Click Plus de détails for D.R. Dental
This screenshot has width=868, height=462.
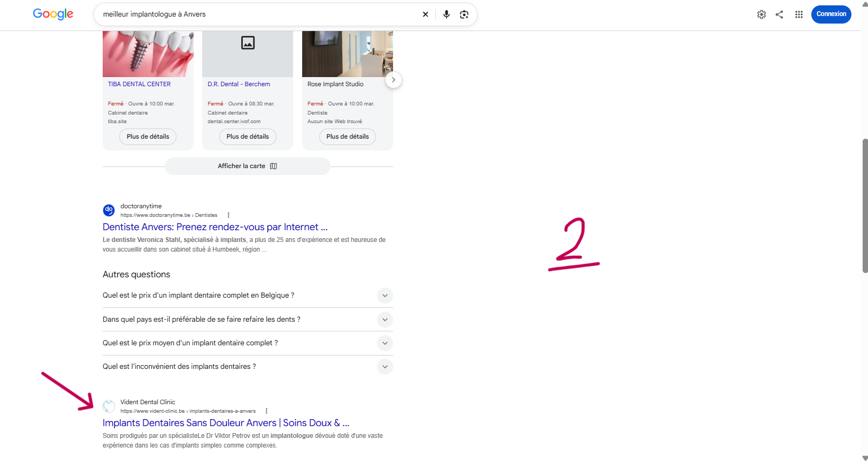(x=248, y=137)
